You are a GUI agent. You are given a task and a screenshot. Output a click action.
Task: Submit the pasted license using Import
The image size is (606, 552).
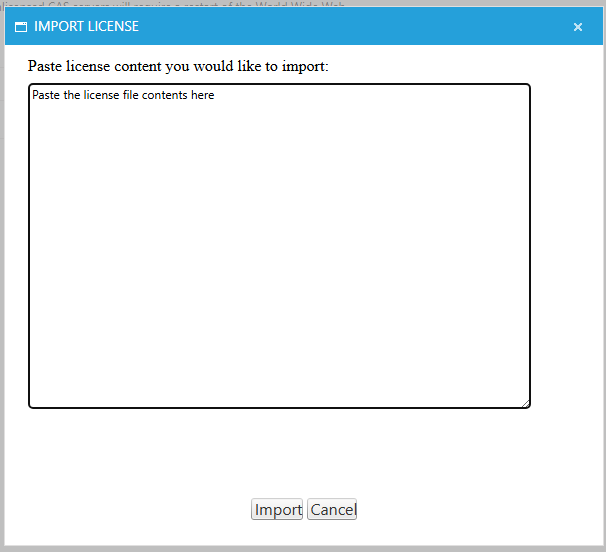tap(277, 510)
